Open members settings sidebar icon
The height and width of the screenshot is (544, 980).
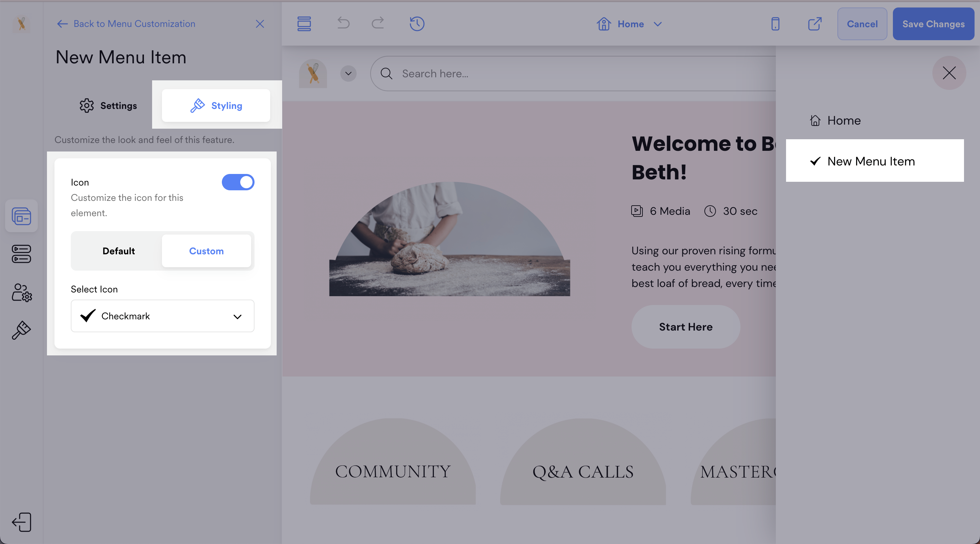(x=21, y=292)
